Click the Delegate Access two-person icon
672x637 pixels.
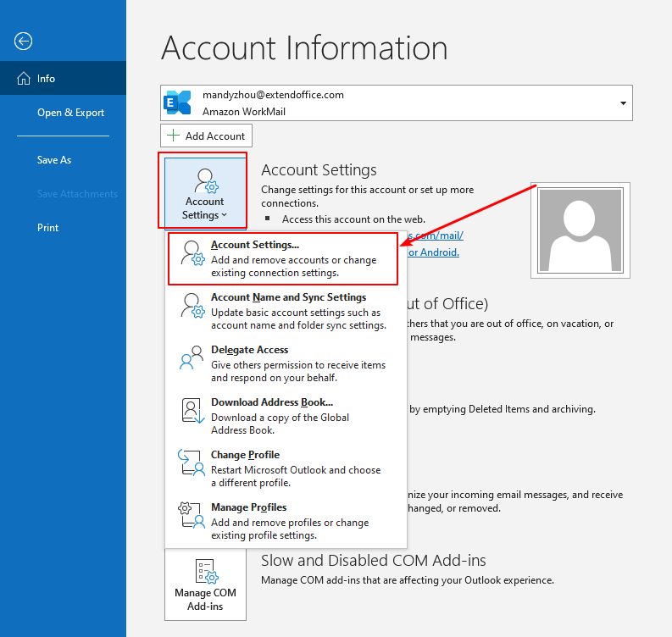tap(192, 357)
